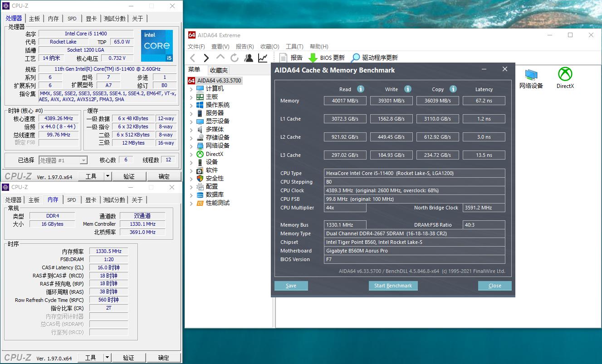602x364 pixels.
Task: Expand the 主板 tree node
Action: tap(191, 97)
